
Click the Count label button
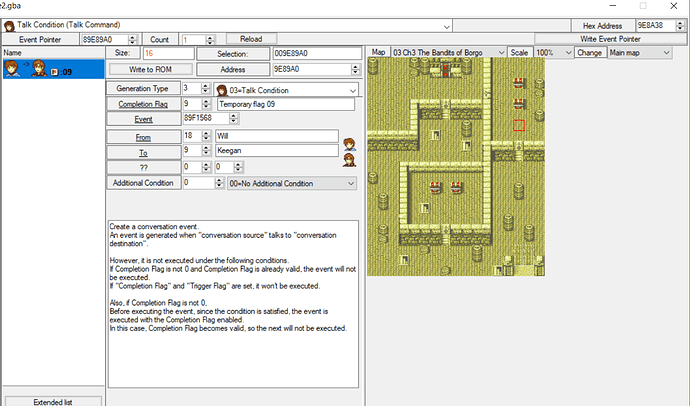[x=159, y=39]
